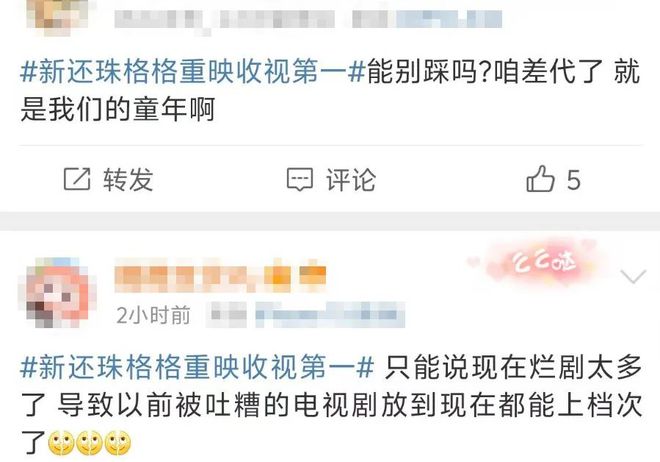The height and width of the screenshot is (462, 660).
Task: Like the first post with thumbs-up icon
Action: [540, 179]
